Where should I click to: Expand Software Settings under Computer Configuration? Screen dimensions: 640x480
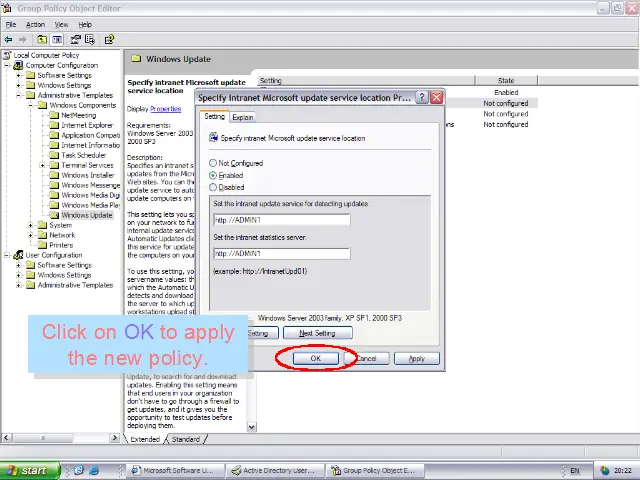tap(19, 76)
